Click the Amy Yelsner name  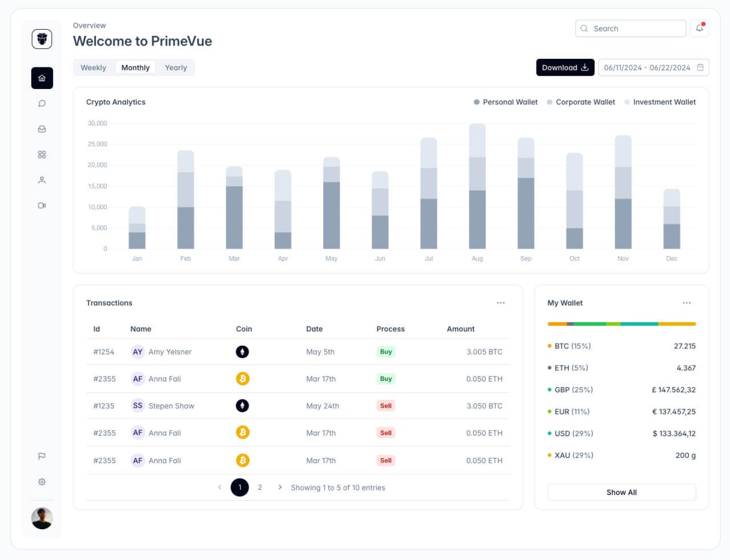(170, 352)
